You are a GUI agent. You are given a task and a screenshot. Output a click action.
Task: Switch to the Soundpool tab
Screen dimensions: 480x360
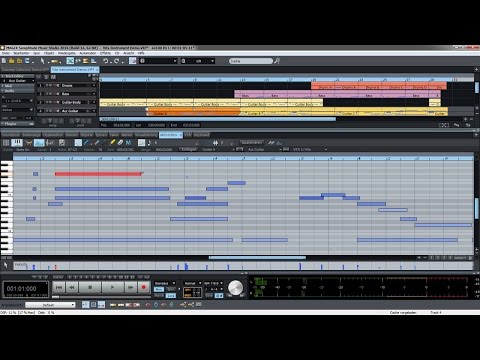[10, 135]
